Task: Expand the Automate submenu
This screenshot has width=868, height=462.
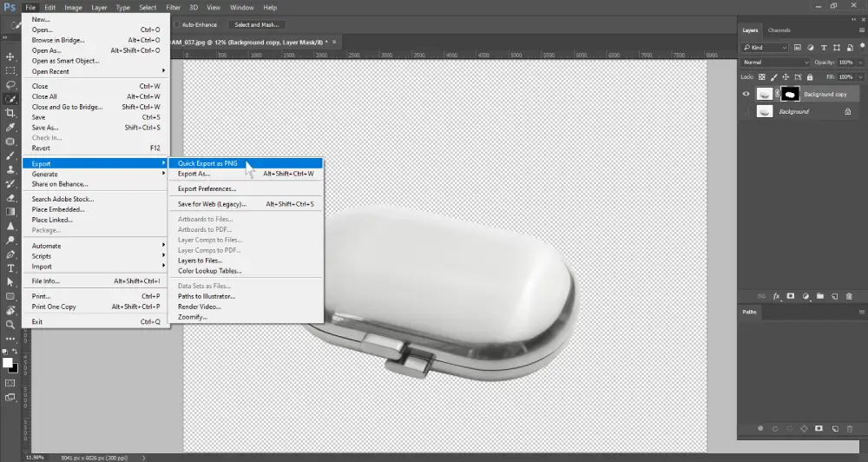Action: click(95, 246)
